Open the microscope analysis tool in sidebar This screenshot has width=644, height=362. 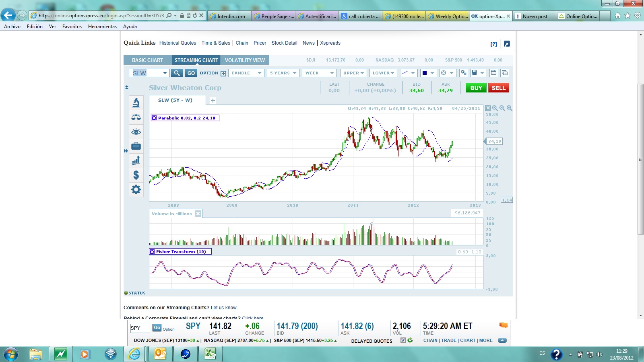[136, 103]
